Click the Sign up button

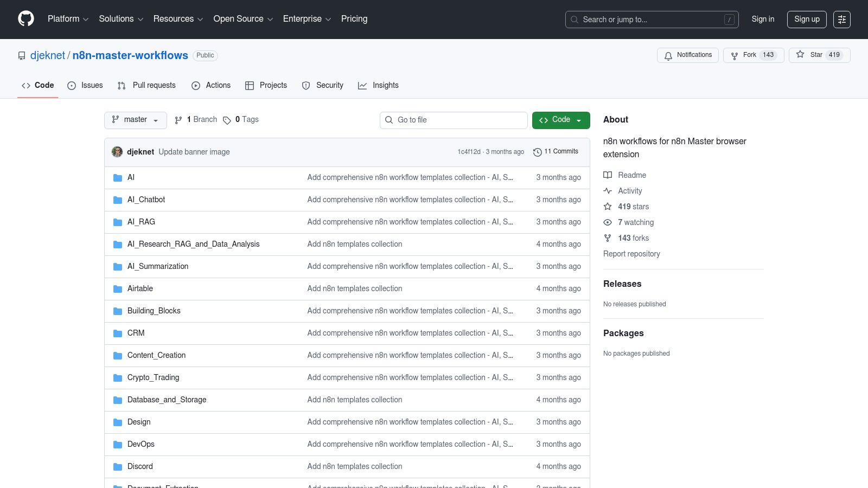click(x=806, y=19)
